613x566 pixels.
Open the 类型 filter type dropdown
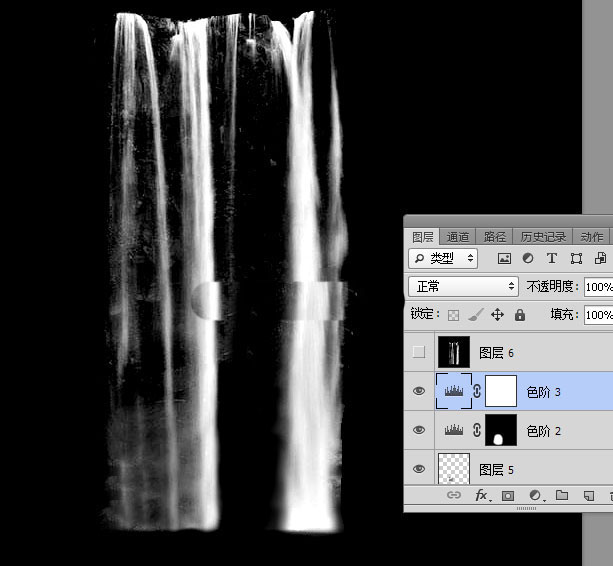point(443,258)
